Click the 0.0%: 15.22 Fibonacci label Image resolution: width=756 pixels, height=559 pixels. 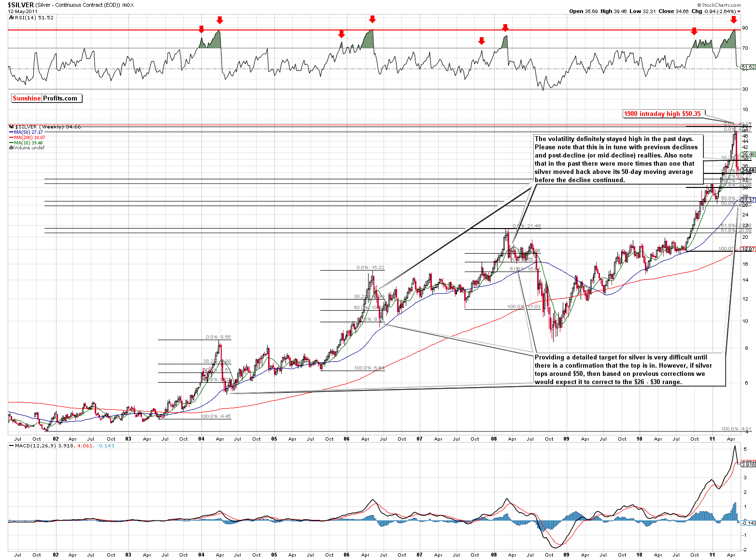[x=371, y=268]
